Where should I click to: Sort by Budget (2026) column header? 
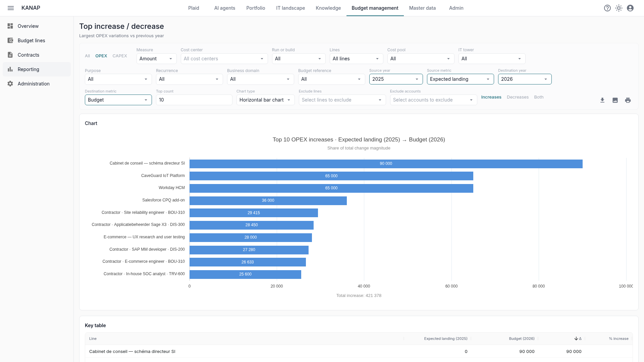[522, 339]
